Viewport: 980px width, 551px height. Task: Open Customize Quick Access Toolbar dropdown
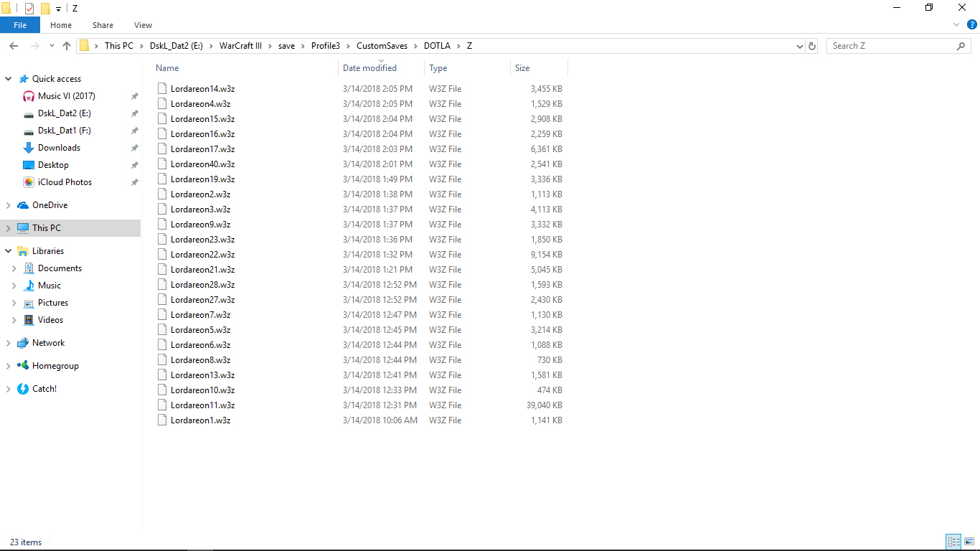58,9
